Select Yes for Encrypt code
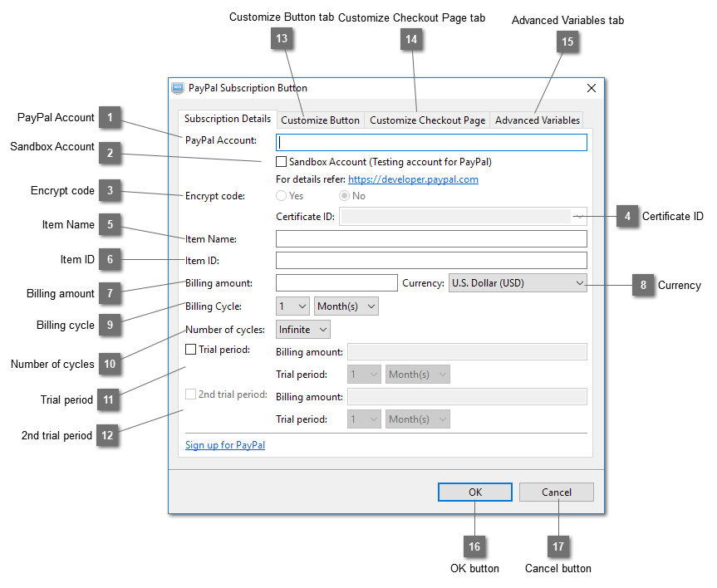Image resolution: width=717 pixels, height=588 pixels. [x=281, y=196]
